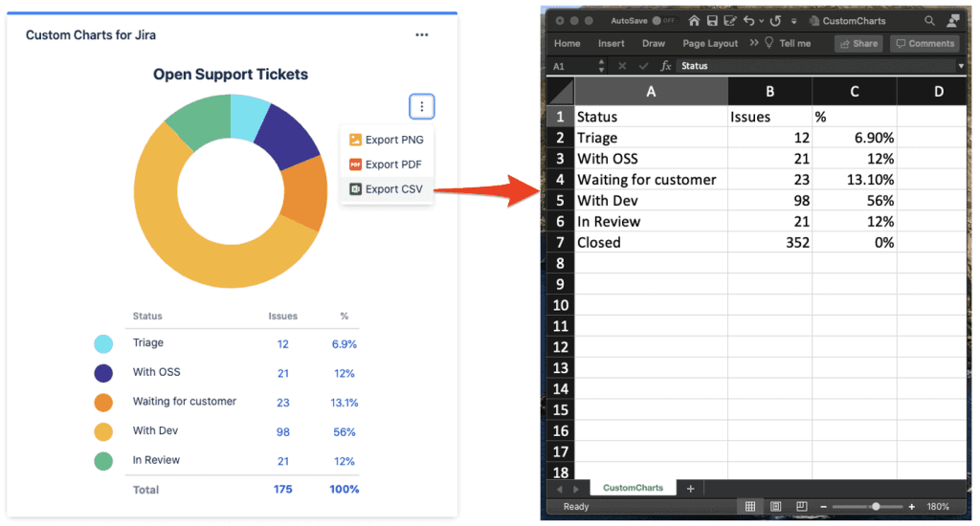
Task: Click the Name Box showing A1
Action: point(568,66)
